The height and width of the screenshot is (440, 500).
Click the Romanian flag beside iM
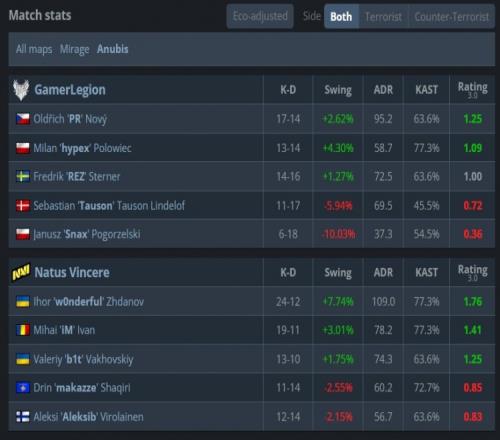point(23,330)
